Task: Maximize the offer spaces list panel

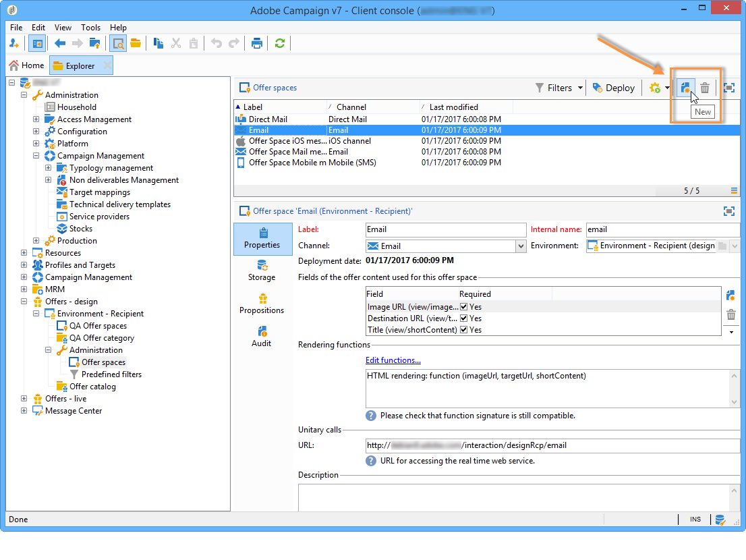Action: point(729,88)
